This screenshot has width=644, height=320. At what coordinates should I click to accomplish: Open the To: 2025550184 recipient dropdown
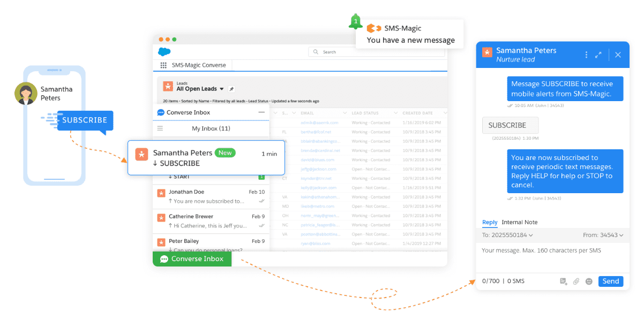tap(507, 235)
